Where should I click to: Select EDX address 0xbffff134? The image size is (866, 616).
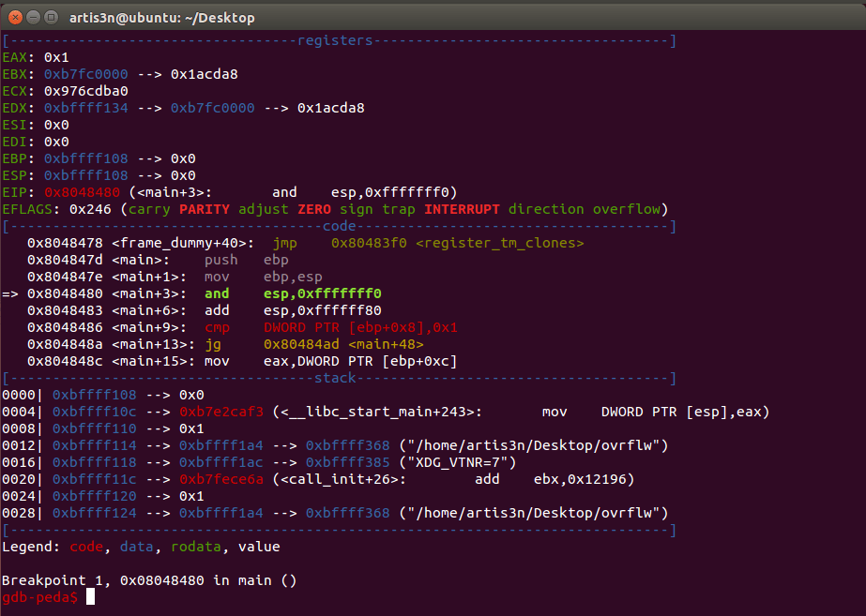click(85, 108)
